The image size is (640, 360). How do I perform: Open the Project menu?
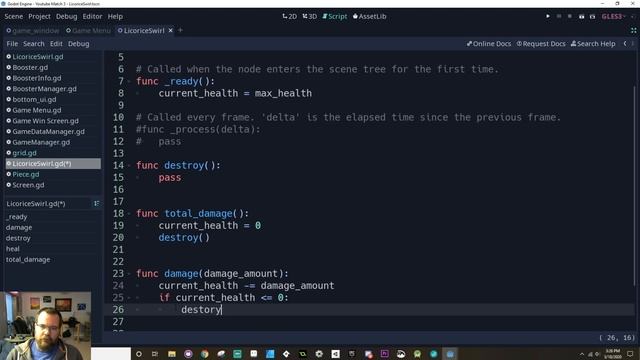coord(39,16)
